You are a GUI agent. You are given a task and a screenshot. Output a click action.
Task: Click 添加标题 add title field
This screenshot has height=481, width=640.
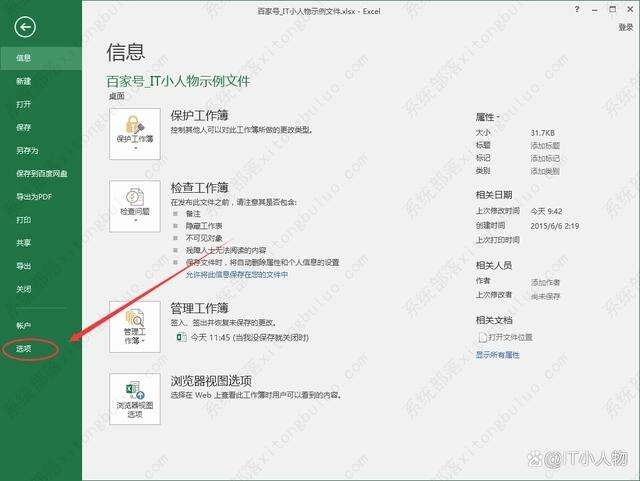pos(545,145)
